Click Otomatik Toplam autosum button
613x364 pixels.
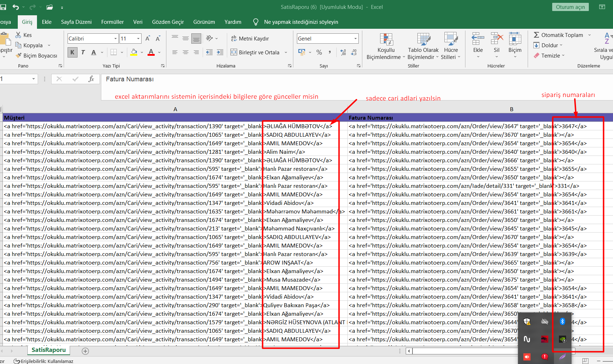558,35
